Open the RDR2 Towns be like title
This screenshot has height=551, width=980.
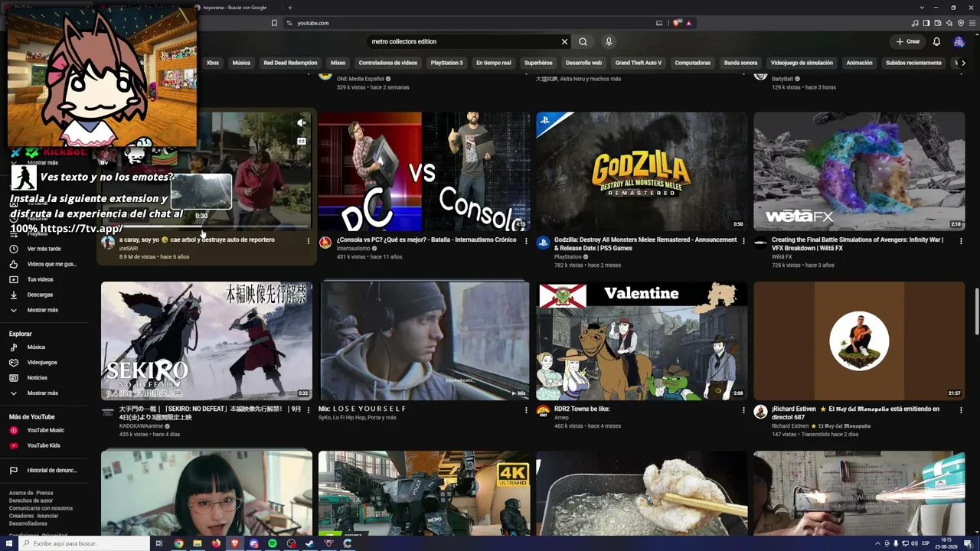point(582,409)
